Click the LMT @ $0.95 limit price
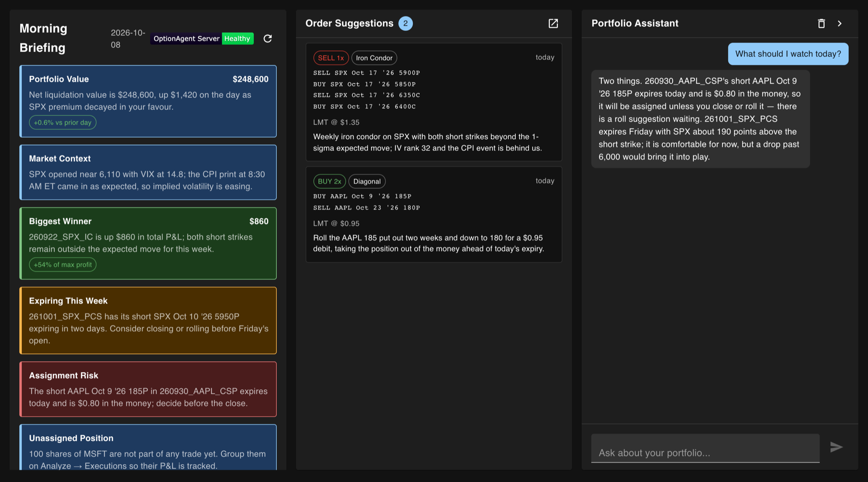This screenshot has width=868, height=482. tap(336, 223)
